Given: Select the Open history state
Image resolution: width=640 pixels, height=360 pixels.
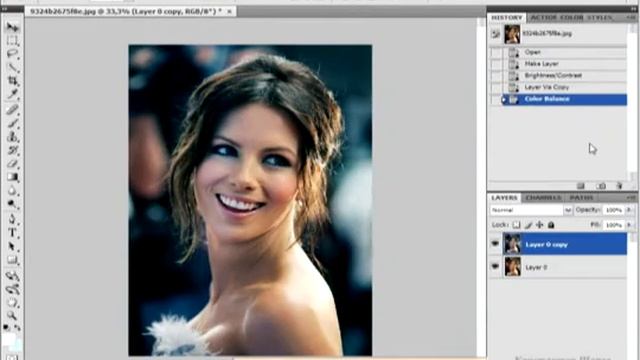Looking at the screenshot, I should (564, 52).
